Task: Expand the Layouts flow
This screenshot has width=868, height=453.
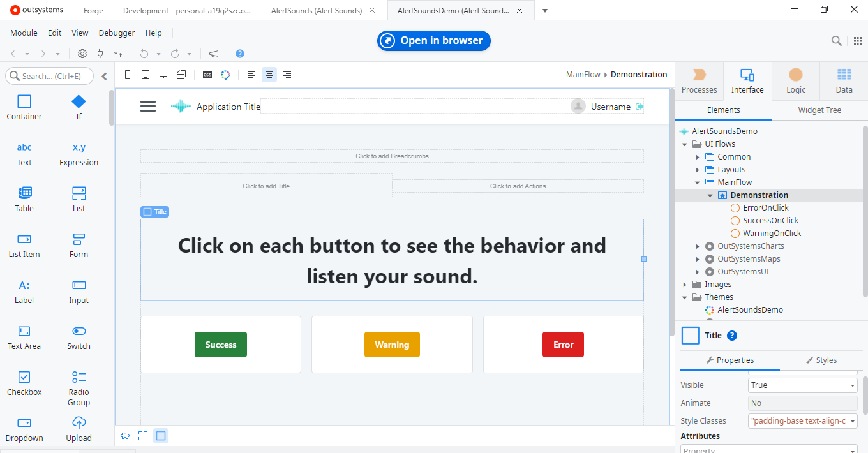Action: click(x=698, y=170)
